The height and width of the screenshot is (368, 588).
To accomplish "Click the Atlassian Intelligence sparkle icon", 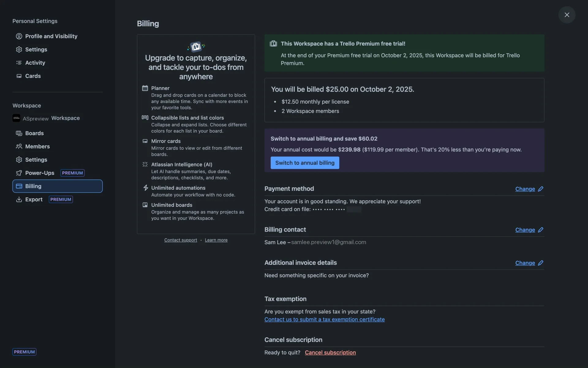I will (145, 164).
